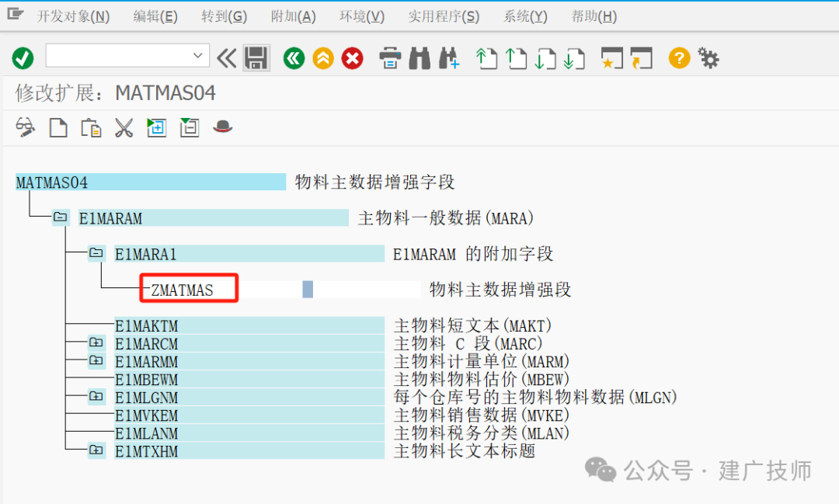Save using the floppy disk icon
This screenshot has width=839, height=504.
click(x=256, y=57)
